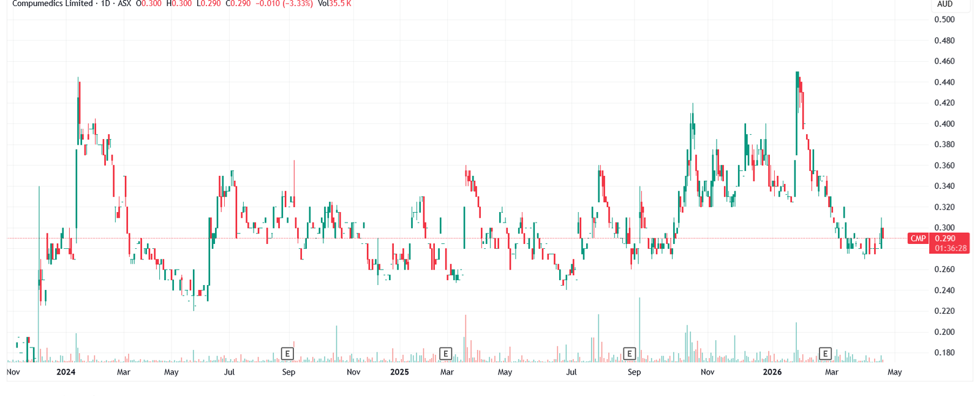Click the Compumedics Limited symbol title
980x396 pixels.
(x=53, y=4)
